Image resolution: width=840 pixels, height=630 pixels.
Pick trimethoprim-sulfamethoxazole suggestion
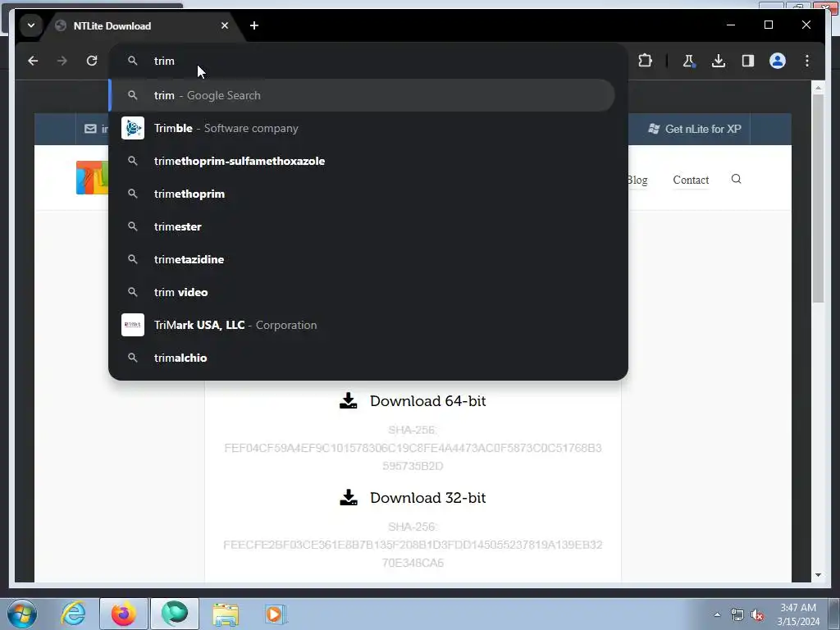(x=362, y=162)
